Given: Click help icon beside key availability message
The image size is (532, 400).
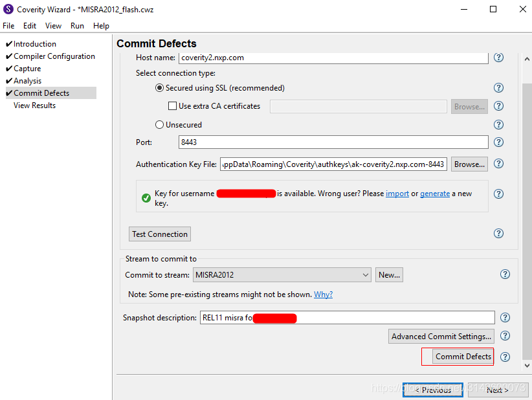Looking at the screenshot, I should [498, 194].
